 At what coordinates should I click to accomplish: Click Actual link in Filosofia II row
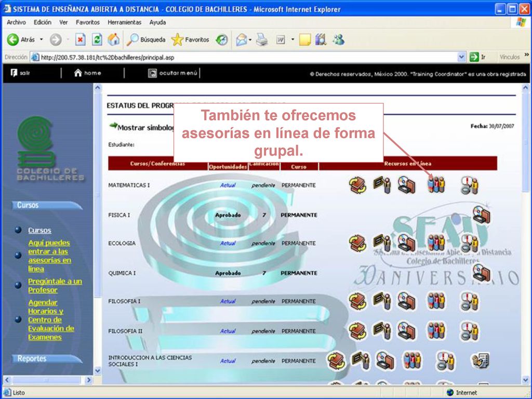[x=228, y=331]
